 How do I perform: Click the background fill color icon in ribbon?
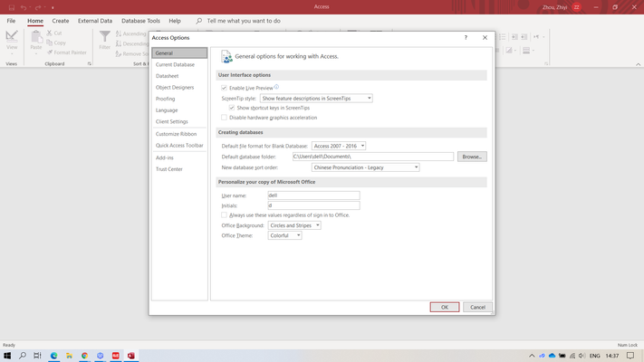509,51
